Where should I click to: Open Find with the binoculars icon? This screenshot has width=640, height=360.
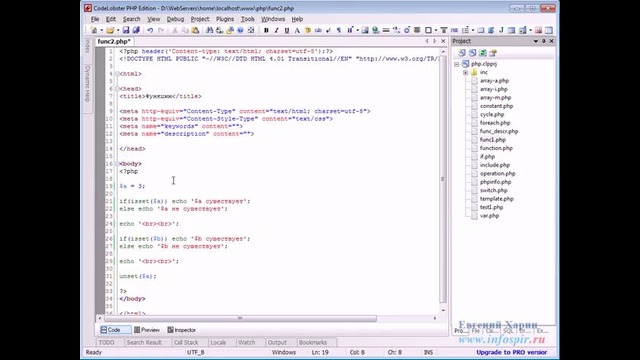coord(209,30)
